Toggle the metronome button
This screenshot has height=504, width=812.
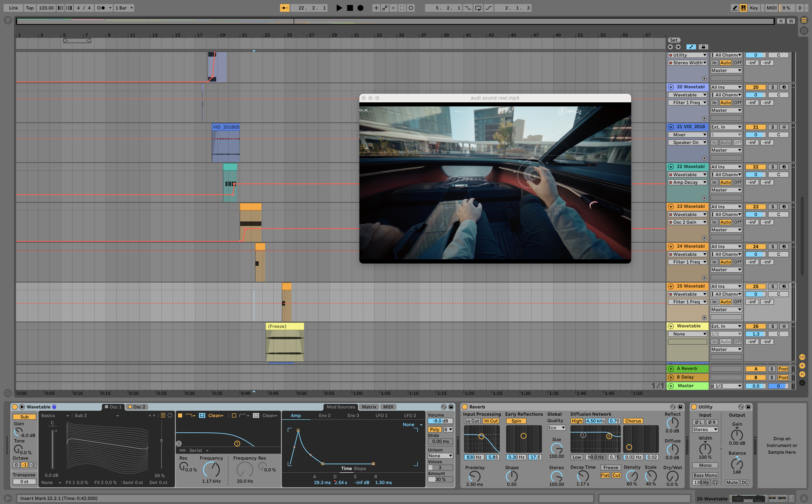(x=101, y=8)
